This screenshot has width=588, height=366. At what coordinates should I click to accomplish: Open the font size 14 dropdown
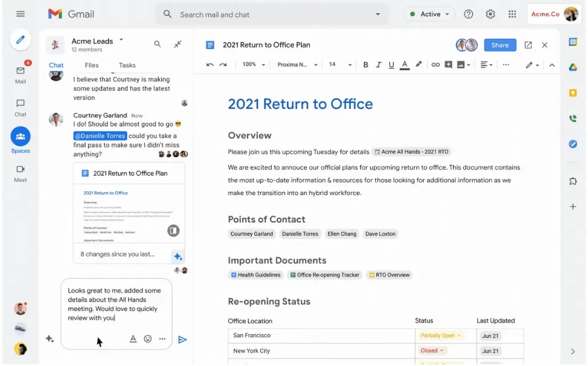pos(340,64)
